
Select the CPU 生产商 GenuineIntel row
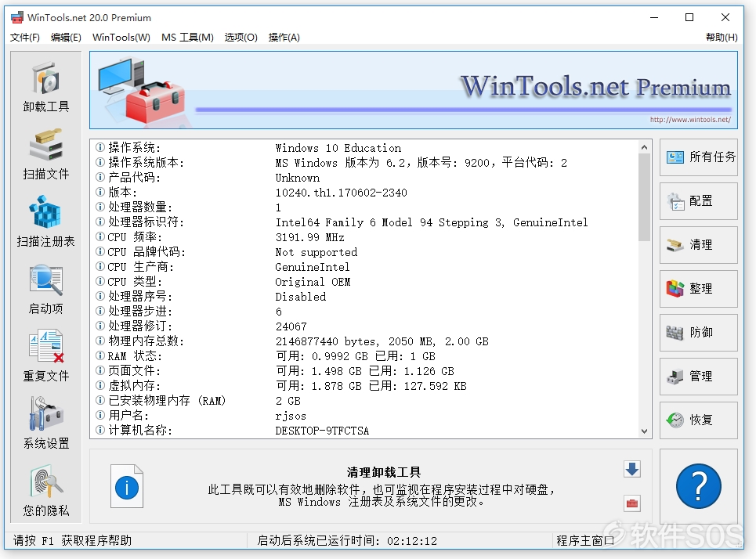coord(364,266)
